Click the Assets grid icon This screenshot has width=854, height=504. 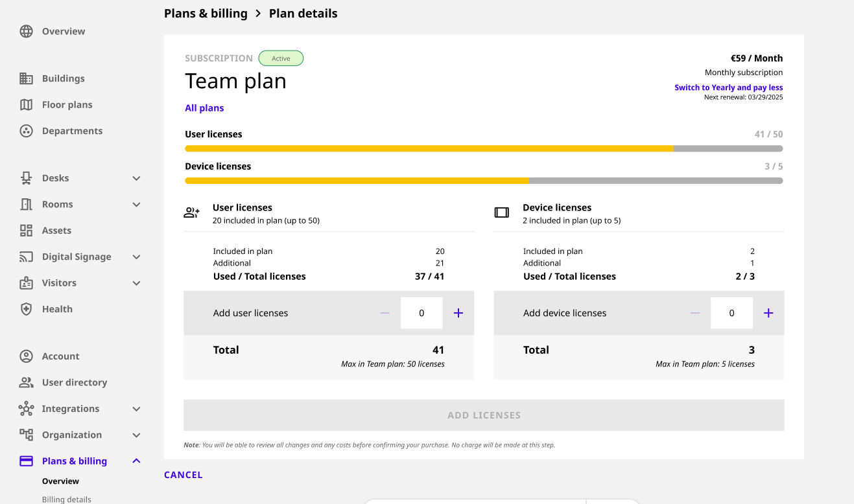pyautogui.click(x=26, y=231)
